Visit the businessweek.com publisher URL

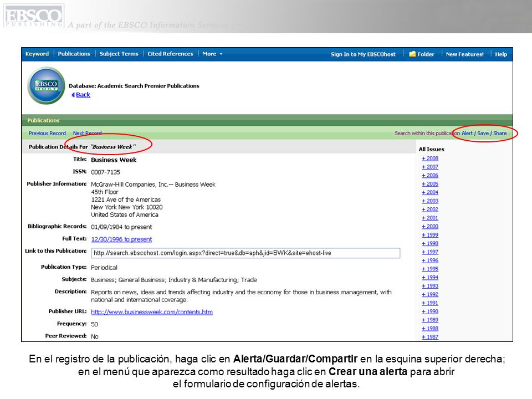tap(152, 312)
